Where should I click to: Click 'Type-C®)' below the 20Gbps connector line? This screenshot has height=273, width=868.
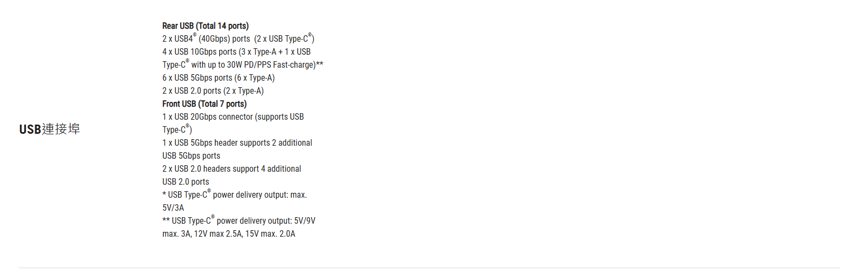(177, 130)
